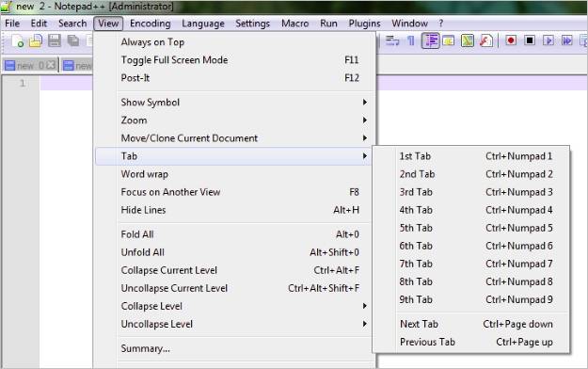Toggle the Show All Characters pilcrow icon
588x369 pixels.
point(411,40)
